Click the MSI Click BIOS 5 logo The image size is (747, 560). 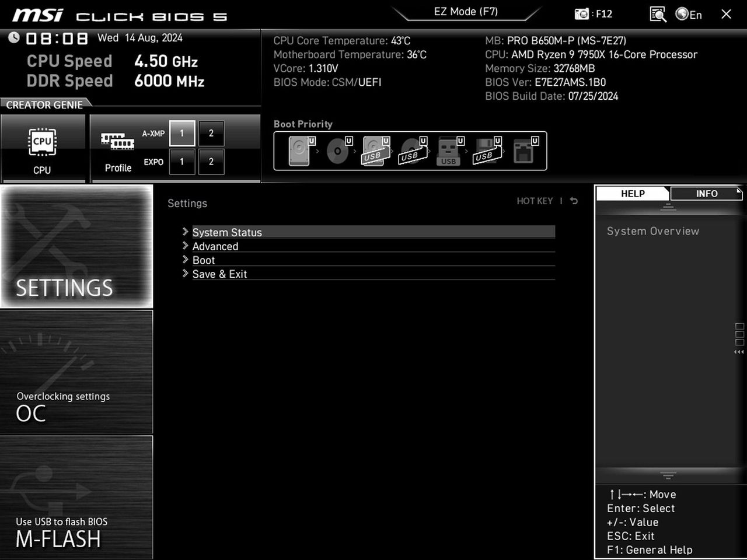pyautogui.click(x=120, y=15)
